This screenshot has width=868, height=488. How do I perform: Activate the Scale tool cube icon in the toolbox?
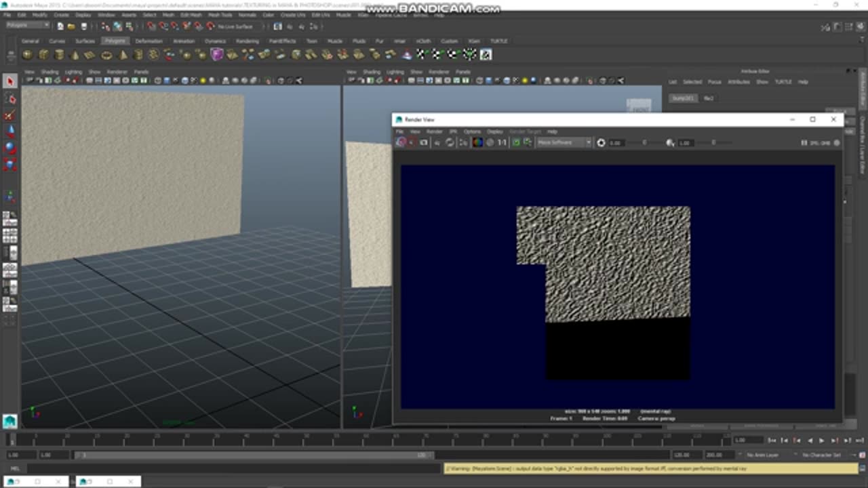tap(9, 164)
